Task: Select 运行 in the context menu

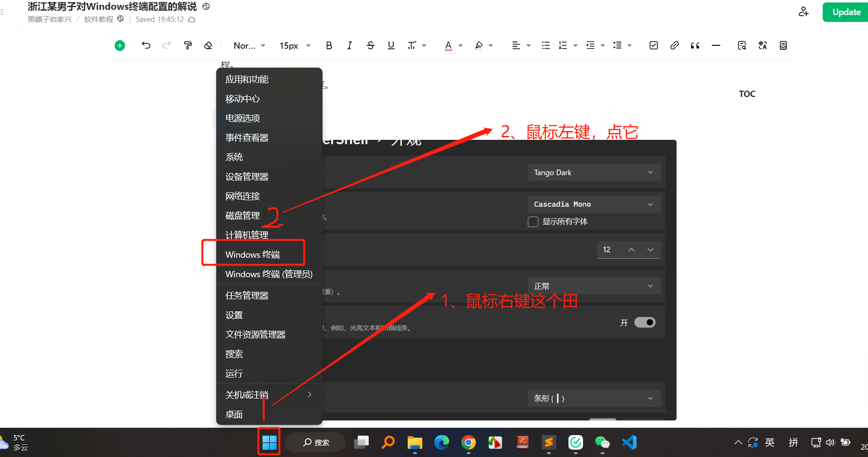Action: point(269,374)
